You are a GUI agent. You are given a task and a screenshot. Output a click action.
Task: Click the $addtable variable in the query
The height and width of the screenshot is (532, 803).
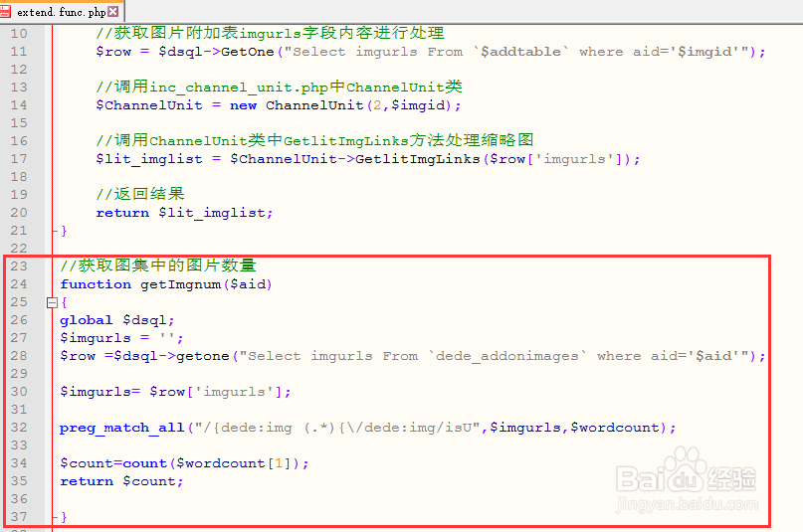click(x=520, y=52)
